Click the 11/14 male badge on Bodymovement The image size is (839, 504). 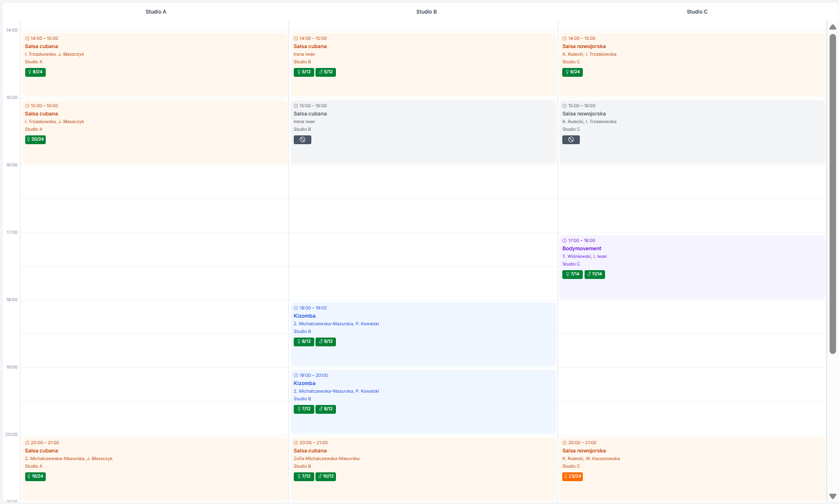pos(595,274)
